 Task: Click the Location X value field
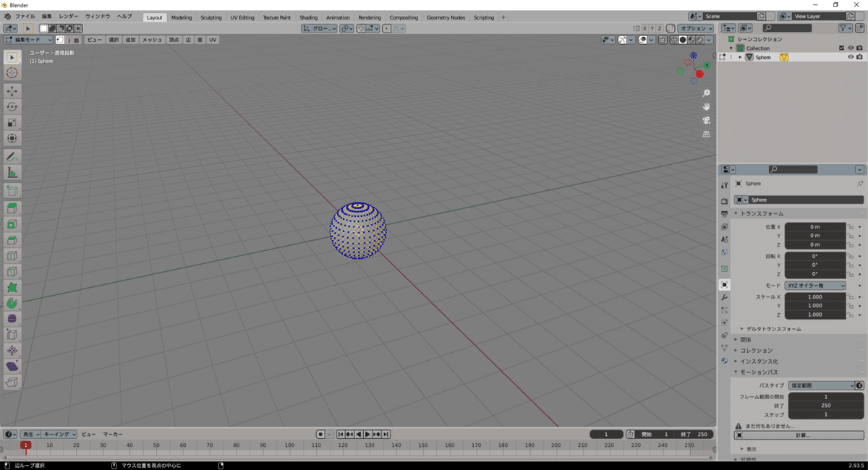tap(815, 227)
